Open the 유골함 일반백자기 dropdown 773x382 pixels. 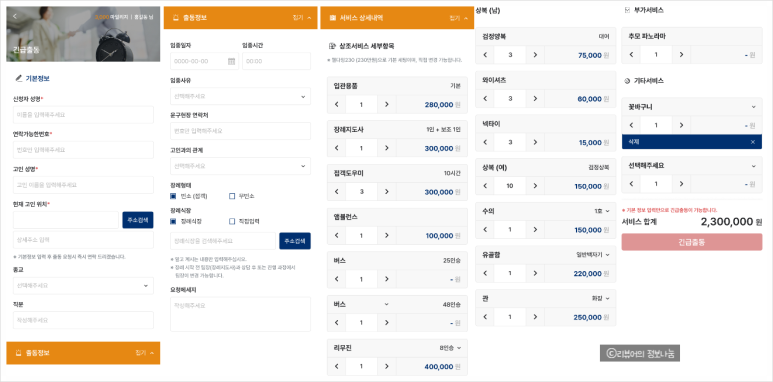[593, 255]
